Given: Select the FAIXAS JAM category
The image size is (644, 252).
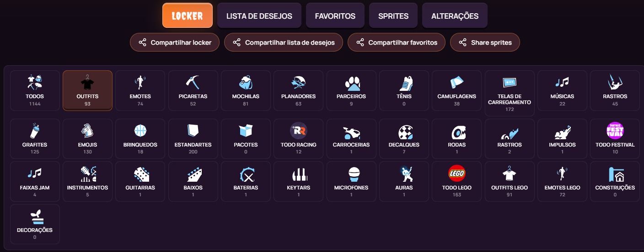Looking at the screenshot, I should tap(35, 181).
